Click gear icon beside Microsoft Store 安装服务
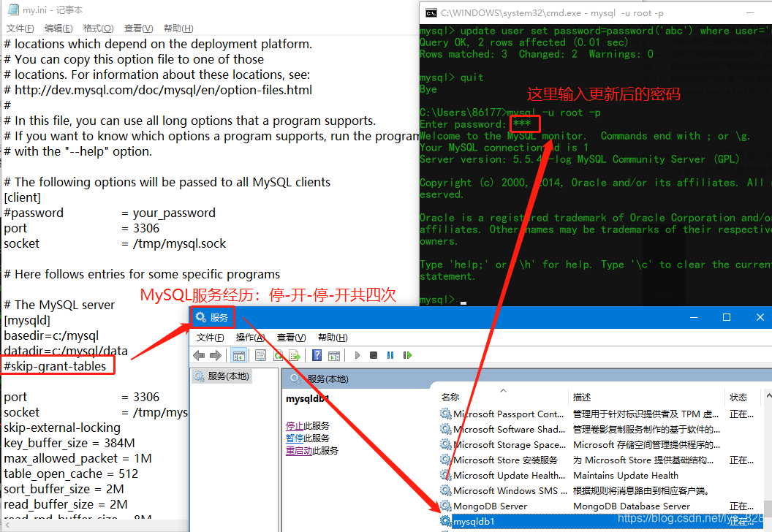The height and width of the screenshot is (532, 772). tap(445, 460)
